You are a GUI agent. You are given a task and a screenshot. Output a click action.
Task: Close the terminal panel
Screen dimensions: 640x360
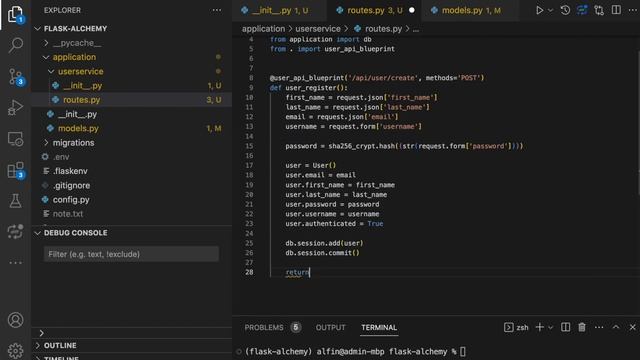(633, 327)
